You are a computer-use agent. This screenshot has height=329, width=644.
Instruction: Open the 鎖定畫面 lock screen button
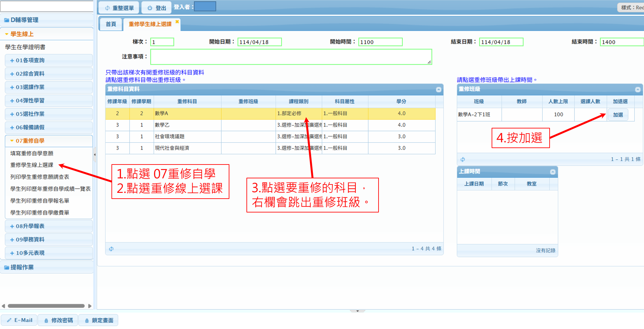point(99,320)
